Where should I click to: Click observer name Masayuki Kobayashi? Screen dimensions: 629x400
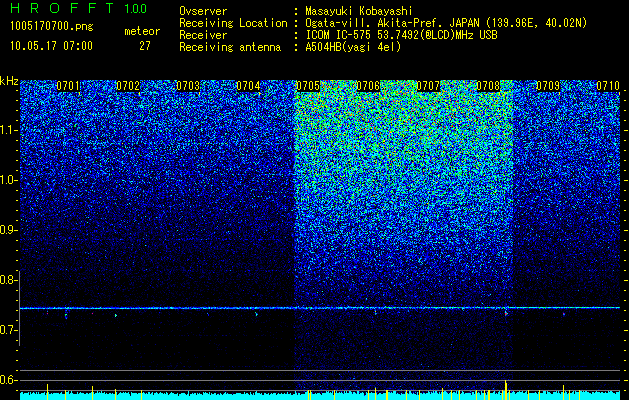[359, 12]
